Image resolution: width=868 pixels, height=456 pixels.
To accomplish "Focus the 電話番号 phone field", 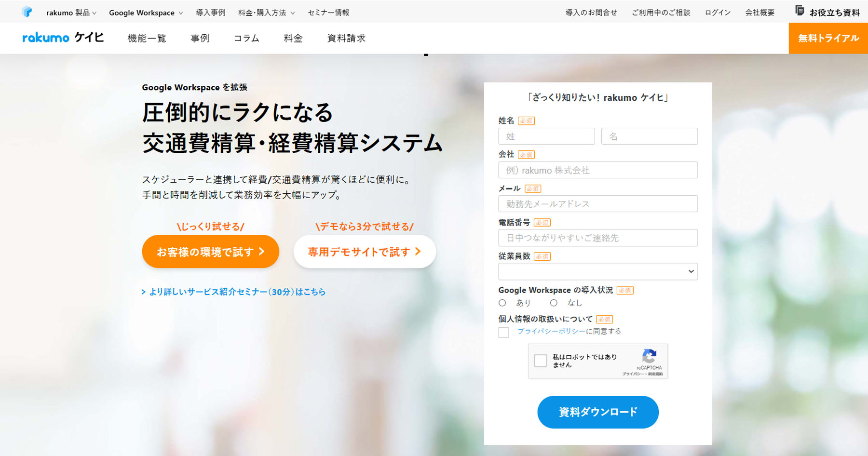I will pyautogui.click(x=598, y=238).
